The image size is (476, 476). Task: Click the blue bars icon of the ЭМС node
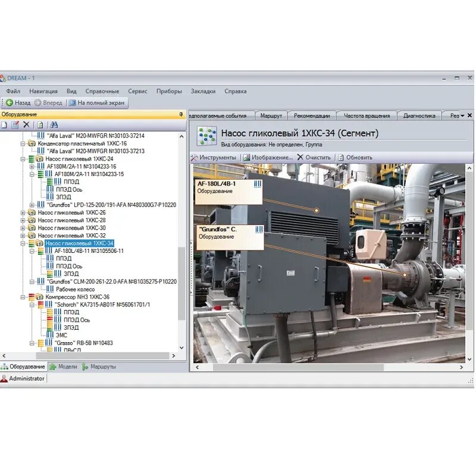coord(50,335)
